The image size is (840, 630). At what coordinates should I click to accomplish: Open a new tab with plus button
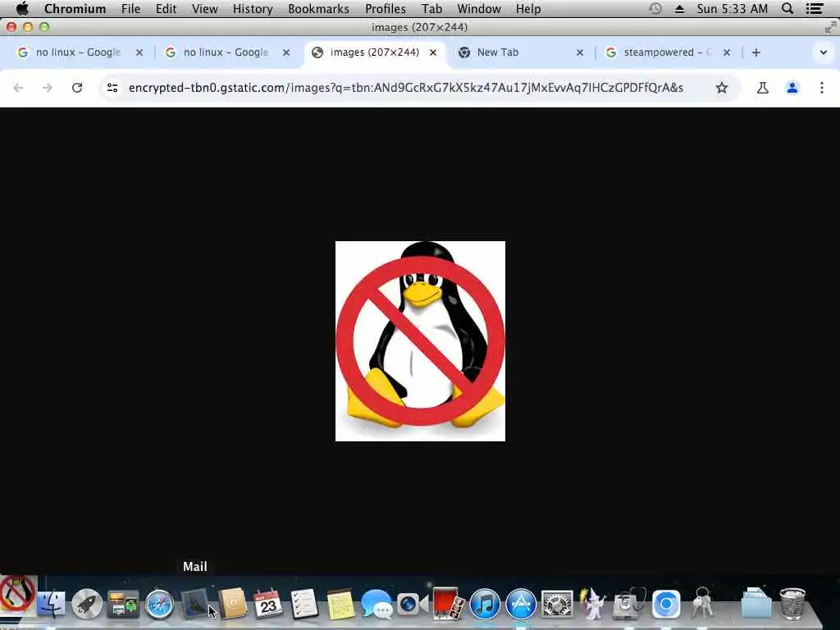click(756, 52)
